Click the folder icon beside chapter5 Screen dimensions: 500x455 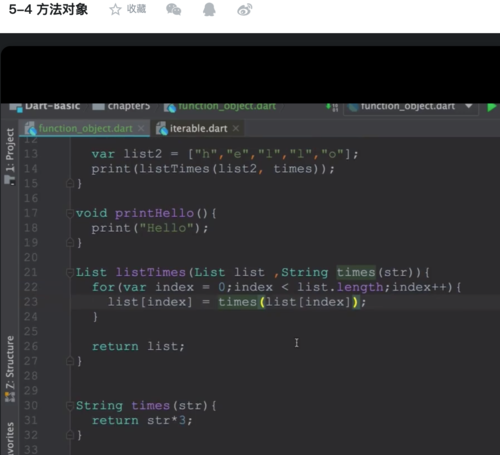98,106
